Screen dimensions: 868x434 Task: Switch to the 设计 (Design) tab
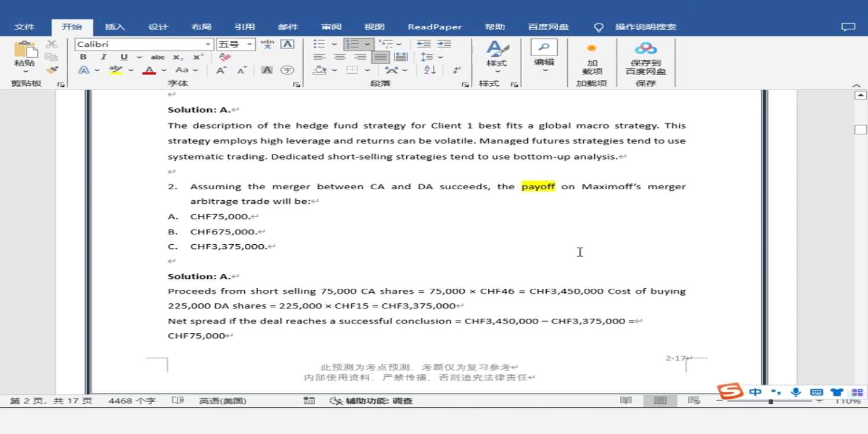pos(158,27)
